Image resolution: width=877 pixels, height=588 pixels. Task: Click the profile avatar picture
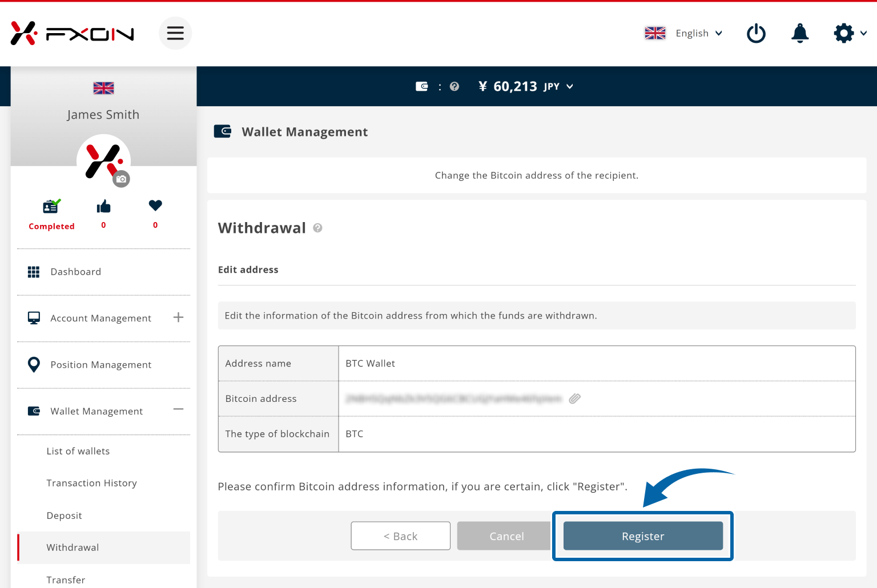click(x=103, y=161)
